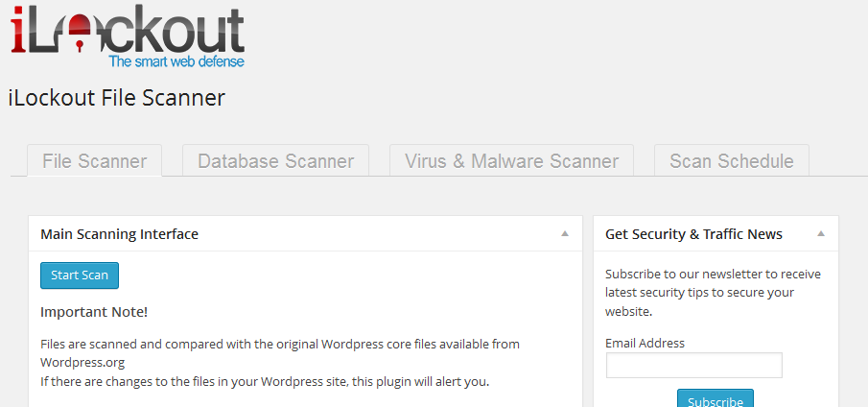Click the Subscribe button
Viewport: 868px width, 407px height.
(x=716, y=398)
